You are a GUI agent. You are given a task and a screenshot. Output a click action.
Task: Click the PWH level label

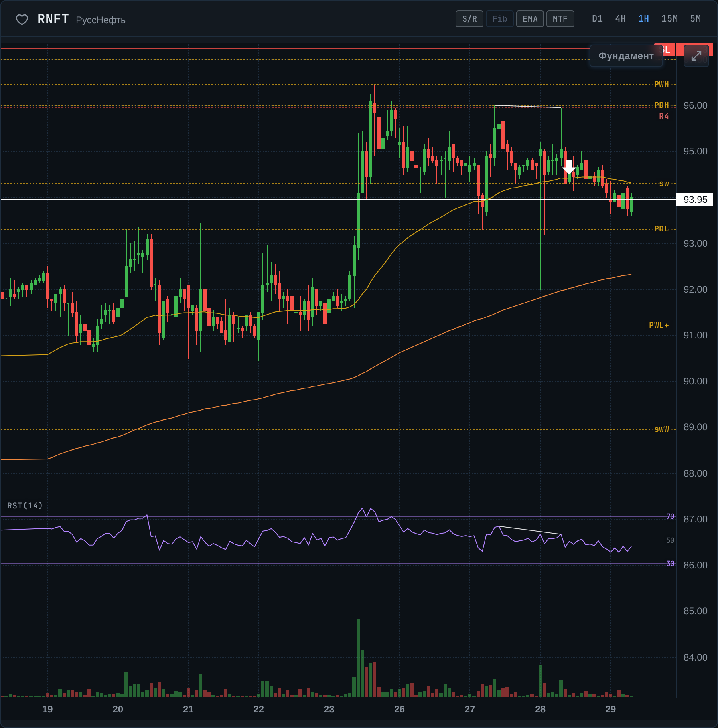click(x=661, y=84)
